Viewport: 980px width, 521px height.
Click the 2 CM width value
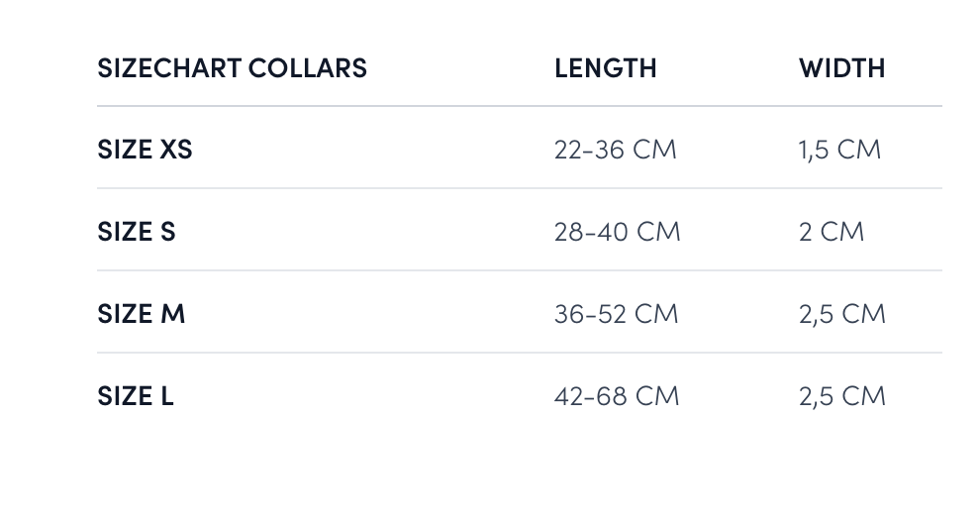832,232
